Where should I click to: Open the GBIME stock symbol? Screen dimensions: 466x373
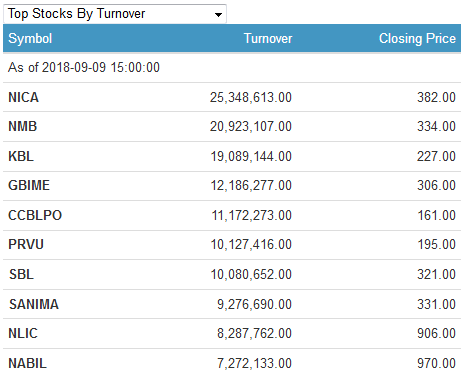[x=29, y=185]
